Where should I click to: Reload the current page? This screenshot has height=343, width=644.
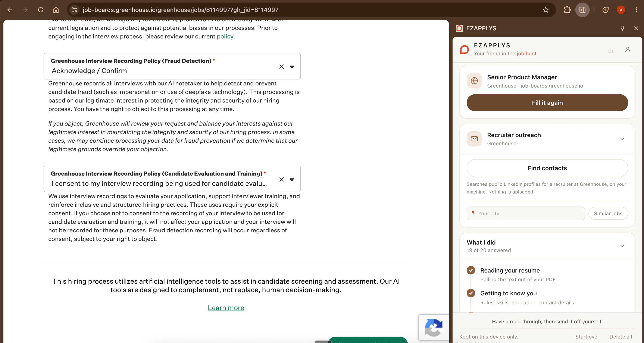coord(41,10)
